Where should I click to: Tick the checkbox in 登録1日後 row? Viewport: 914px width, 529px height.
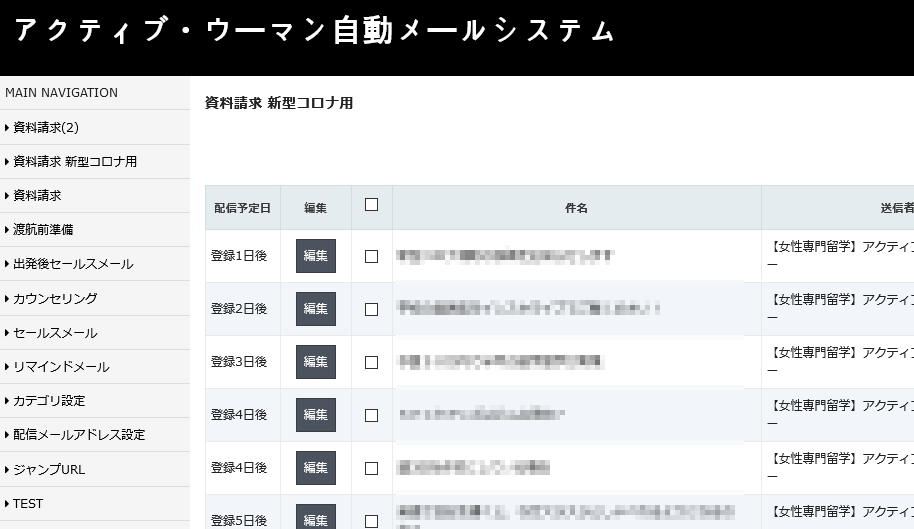(372, 256)
